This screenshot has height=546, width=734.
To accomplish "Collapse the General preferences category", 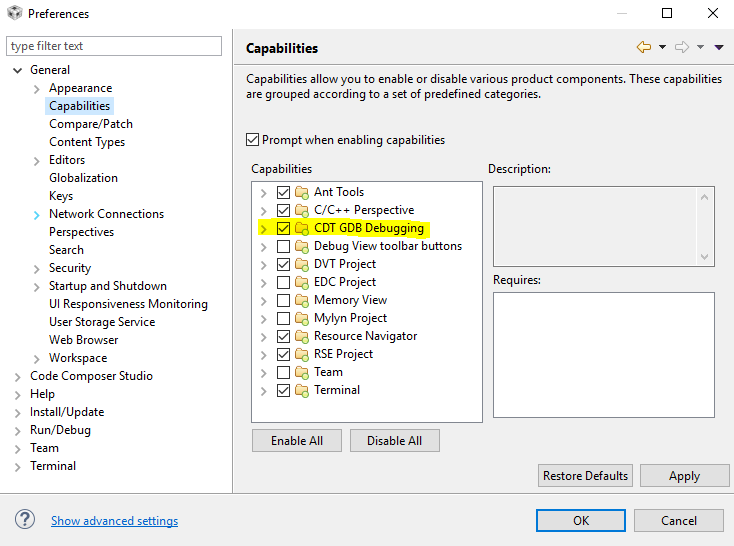I will click(18, 70).
